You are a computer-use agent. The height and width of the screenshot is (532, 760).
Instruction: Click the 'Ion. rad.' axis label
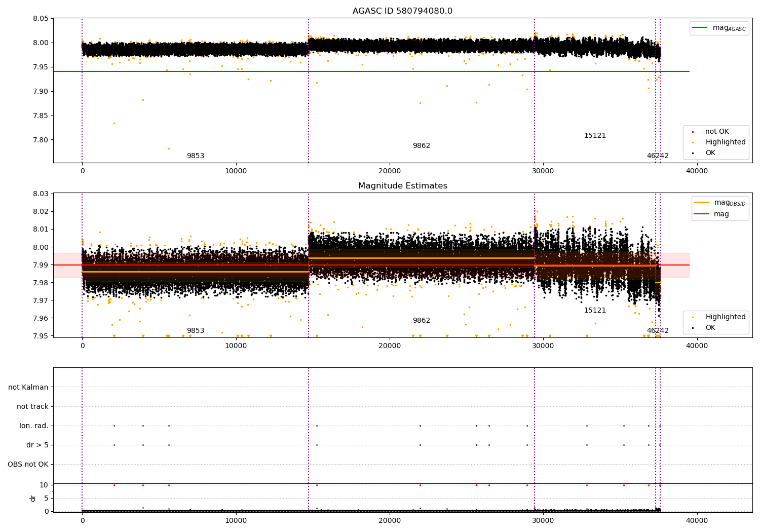click(x=34, y=426)
